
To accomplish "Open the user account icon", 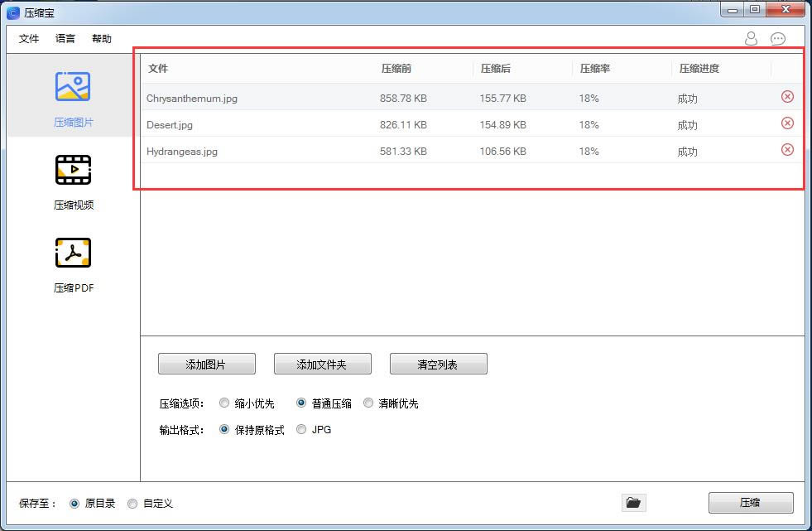I will [751, 38].
